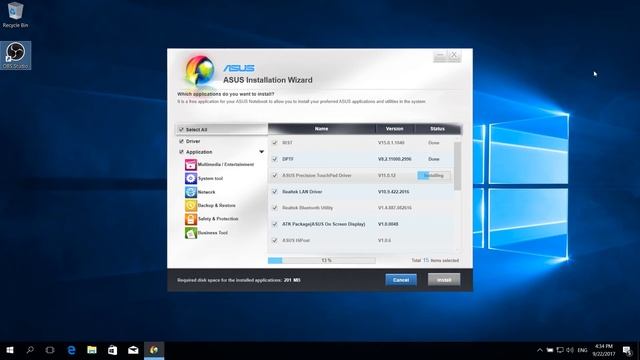Click the V10 version of Realtek LAN Driver
640x360 pixels.
(x=393, y=192)
